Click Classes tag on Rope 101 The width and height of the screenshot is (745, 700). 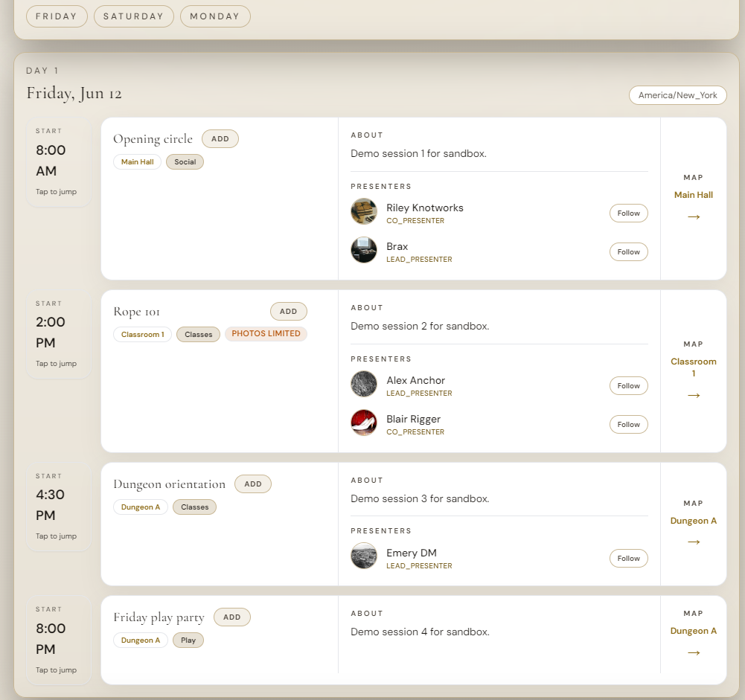pos(198,334)
